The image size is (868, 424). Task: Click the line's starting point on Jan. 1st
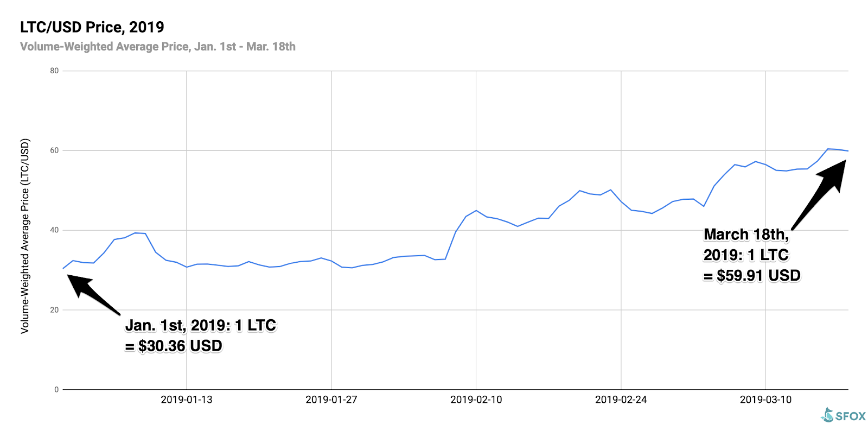pyautogui.click(x=63, y=268)
